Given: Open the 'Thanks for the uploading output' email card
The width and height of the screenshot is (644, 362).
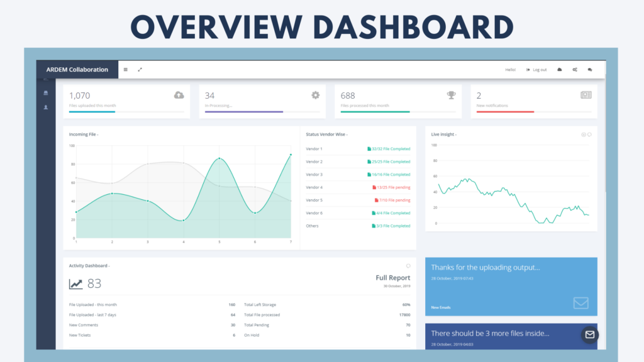Looking at the screenshot, I should [511, 286].
